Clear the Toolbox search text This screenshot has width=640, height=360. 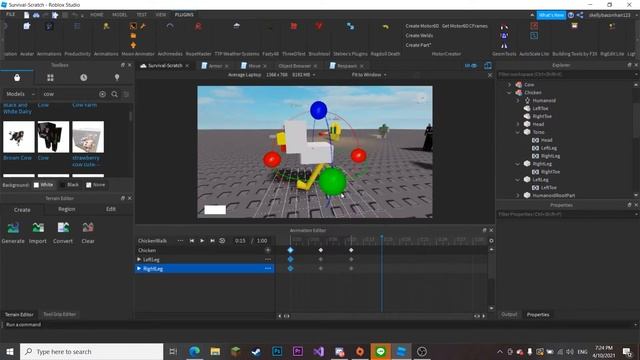coord(102,94)
